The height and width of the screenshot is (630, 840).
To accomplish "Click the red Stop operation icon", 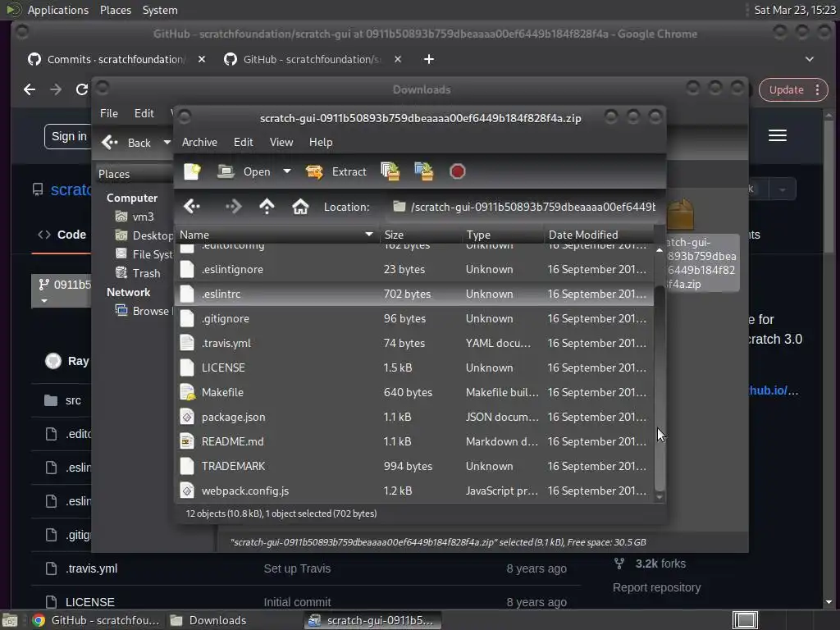I will click(457, 171).
